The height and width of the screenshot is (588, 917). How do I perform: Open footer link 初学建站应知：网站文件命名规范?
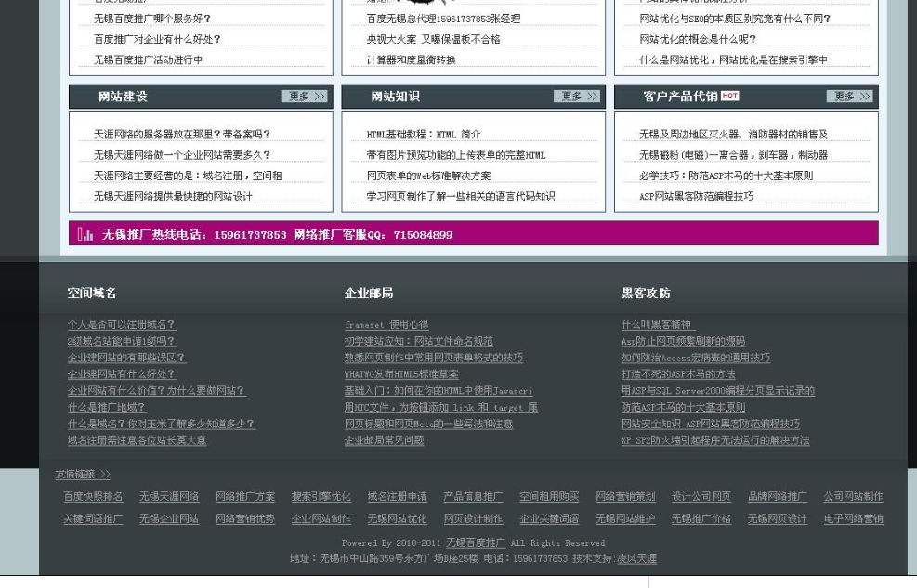click(419, 341)
